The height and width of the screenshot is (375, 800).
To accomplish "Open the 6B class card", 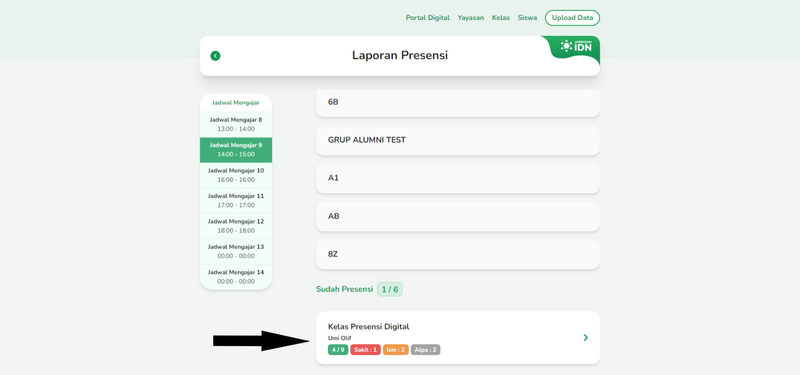I will 458,103.
